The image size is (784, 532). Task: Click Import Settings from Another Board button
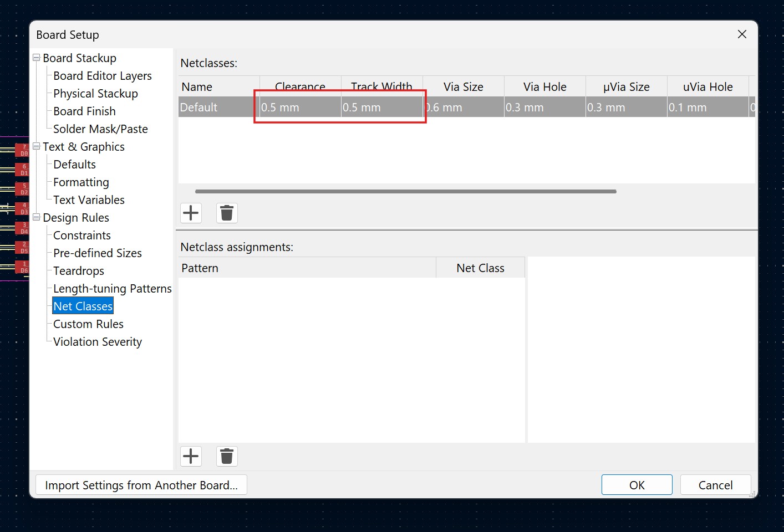click(x=141, y=485)
